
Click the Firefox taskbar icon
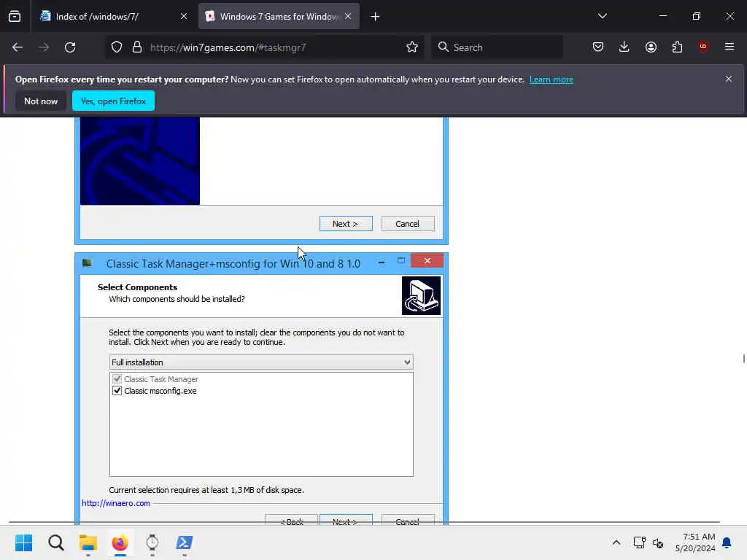pyautogui.click(x=120, y=542)
